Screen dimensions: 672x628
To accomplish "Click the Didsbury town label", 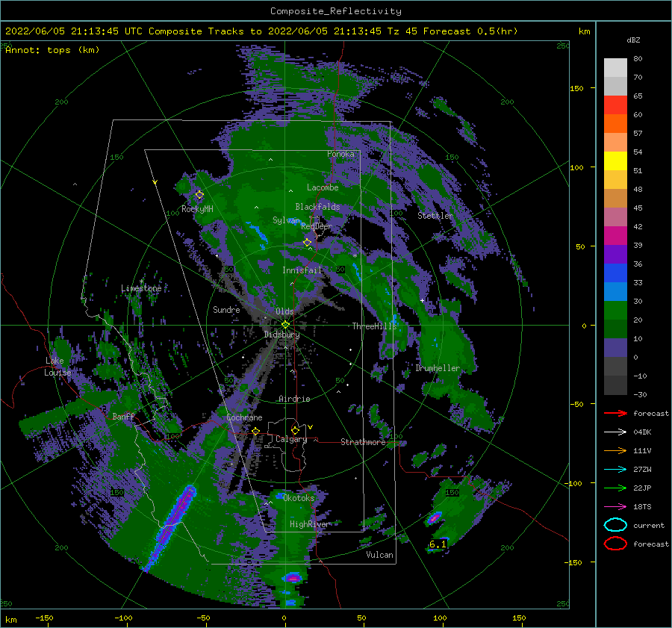I will pyautogui.click(x=281, y=335).
